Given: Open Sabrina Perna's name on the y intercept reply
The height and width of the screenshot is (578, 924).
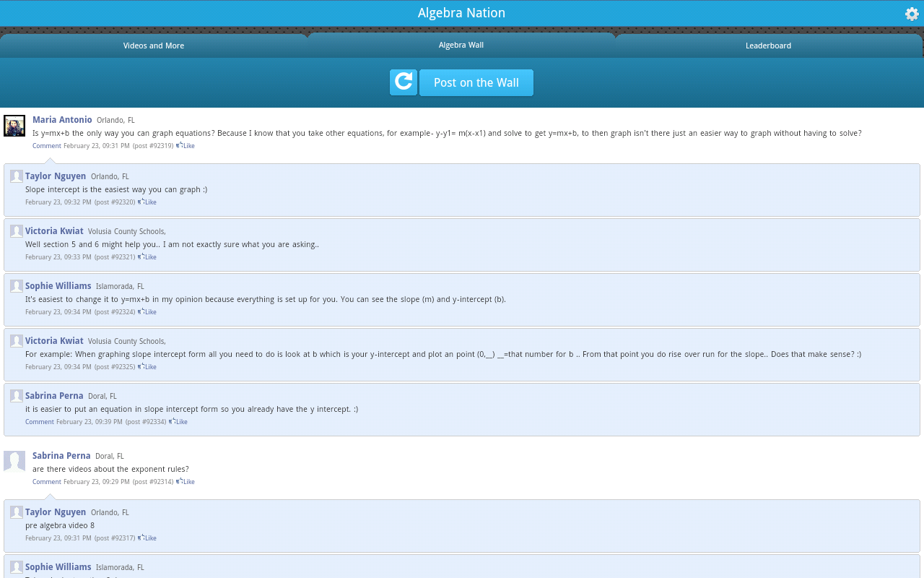Looking at the screenshot, I should pos(54,396).
